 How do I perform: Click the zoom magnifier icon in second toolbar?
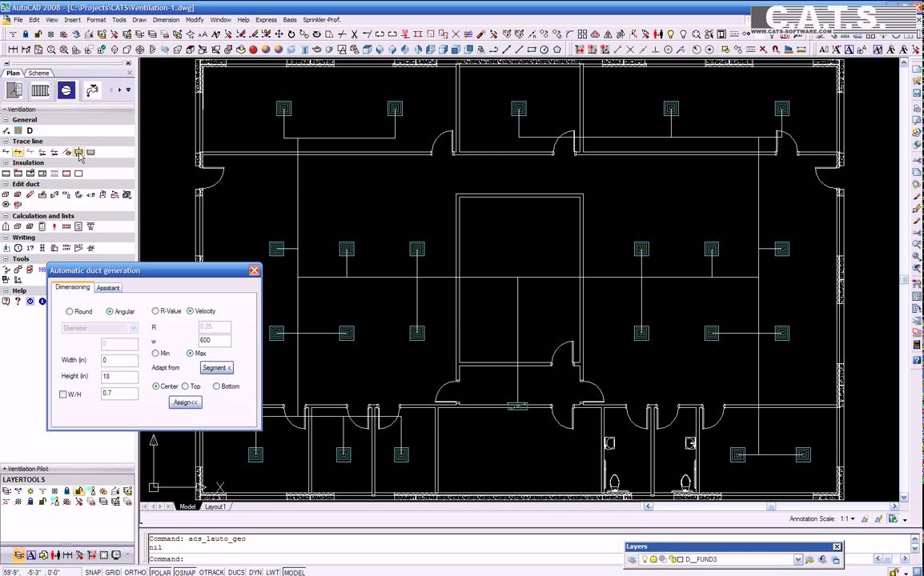coord(51,50)
